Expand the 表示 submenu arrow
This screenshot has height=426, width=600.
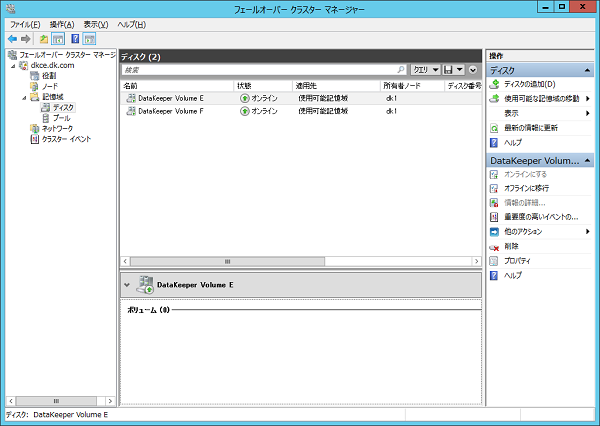tap(587, 113)
